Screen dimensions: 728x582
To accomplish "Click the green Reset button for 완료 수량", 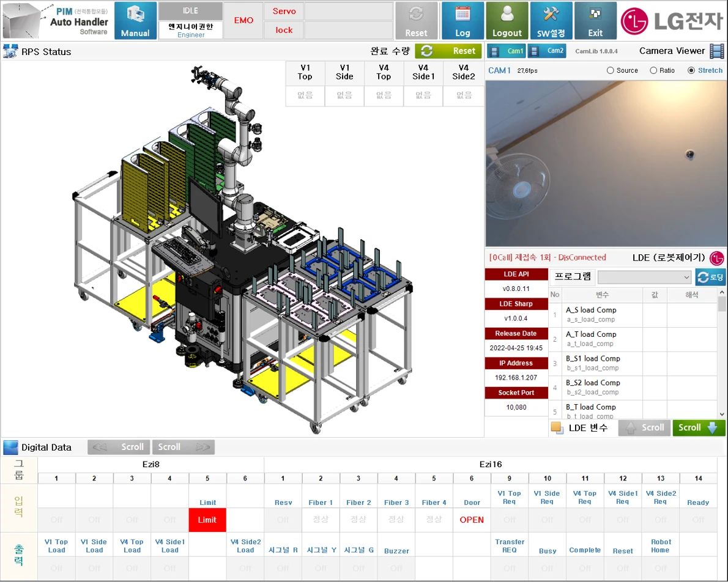I will 448,51.
